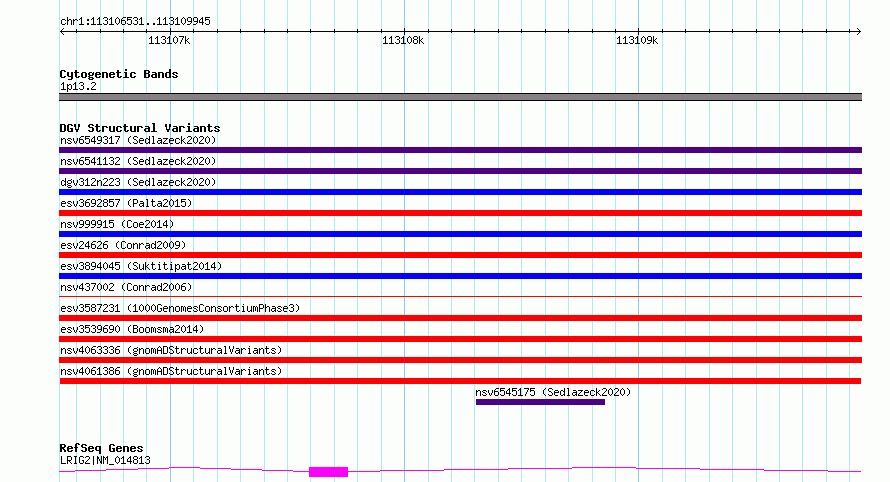Click the esv3539690 (Boomsma2014) label

(x=132, y=329)
